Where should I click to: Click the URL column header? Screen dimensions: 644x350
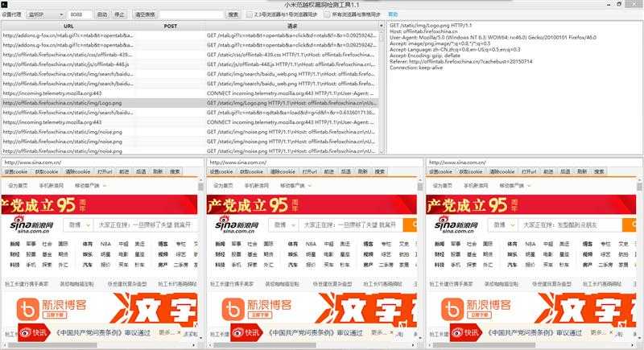click(68, 26)
